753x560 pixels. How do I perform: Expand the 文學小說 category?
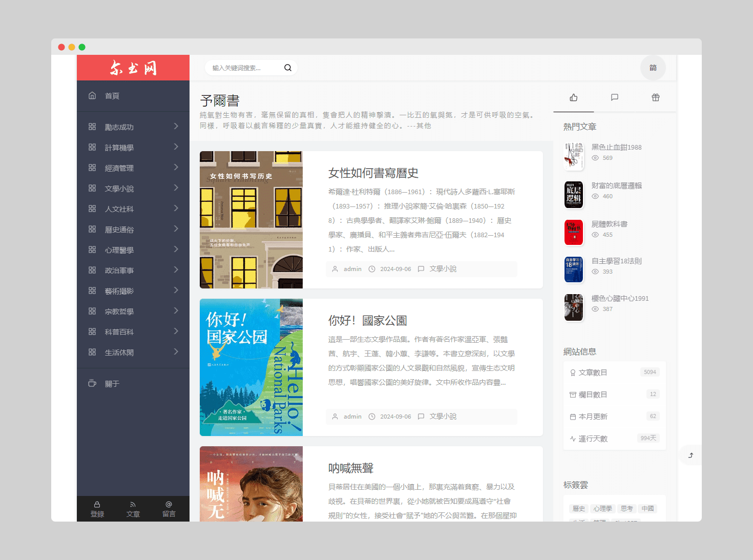click(x=119, y=188)
